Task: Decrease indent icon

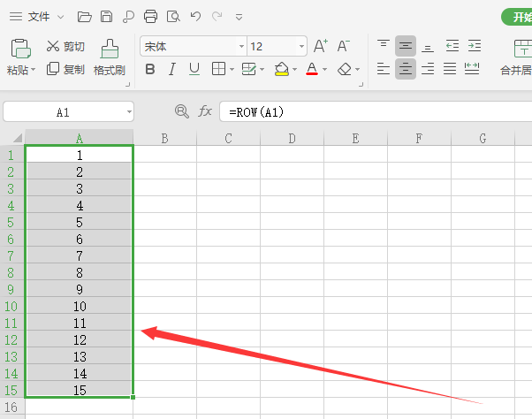Action: coord(452,46)
